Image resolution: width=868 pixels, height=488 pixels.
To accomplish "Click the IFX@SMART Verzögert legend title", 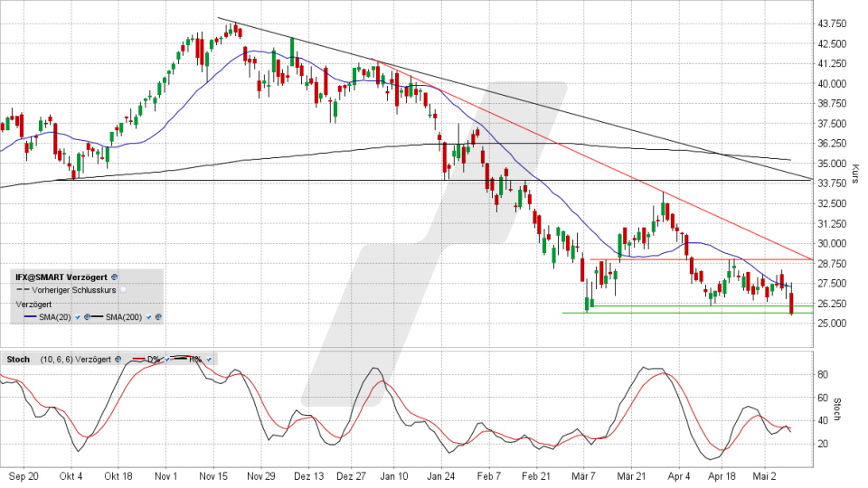I will click(x=61, y=277).
